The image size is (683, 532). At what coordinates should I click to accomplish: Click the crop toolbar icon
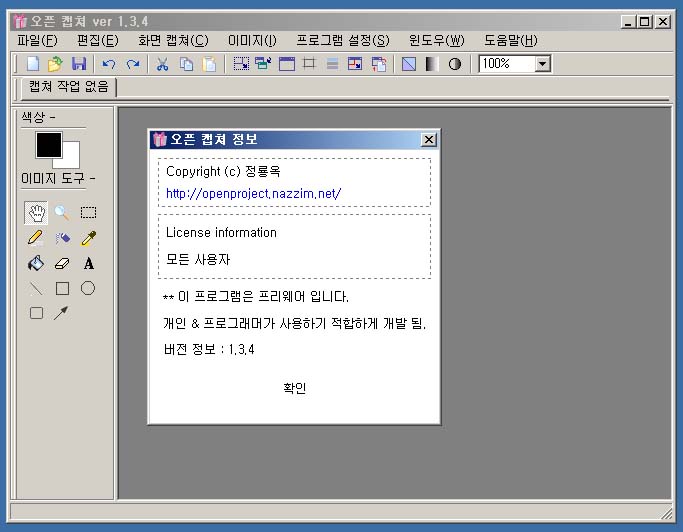click(x=309, y=64)
